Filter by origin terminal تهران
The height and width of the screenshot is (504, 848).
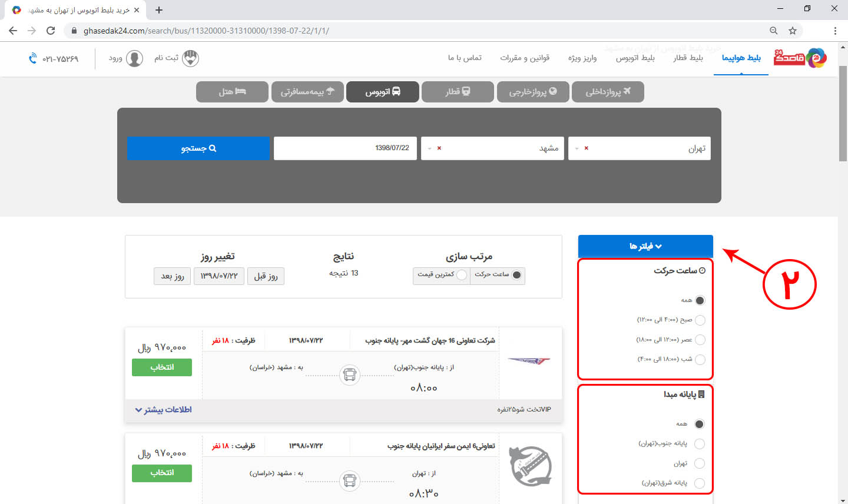tap(700, 463)
